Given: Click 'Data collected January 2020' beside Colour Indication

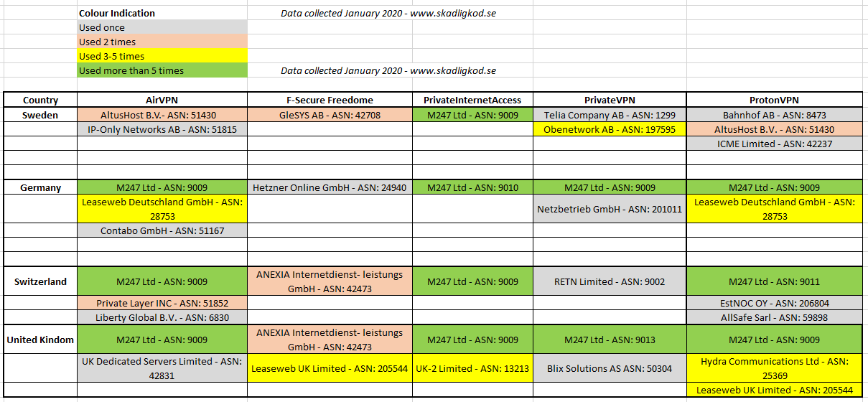Looking at the screenshot, I should (388, 13).
